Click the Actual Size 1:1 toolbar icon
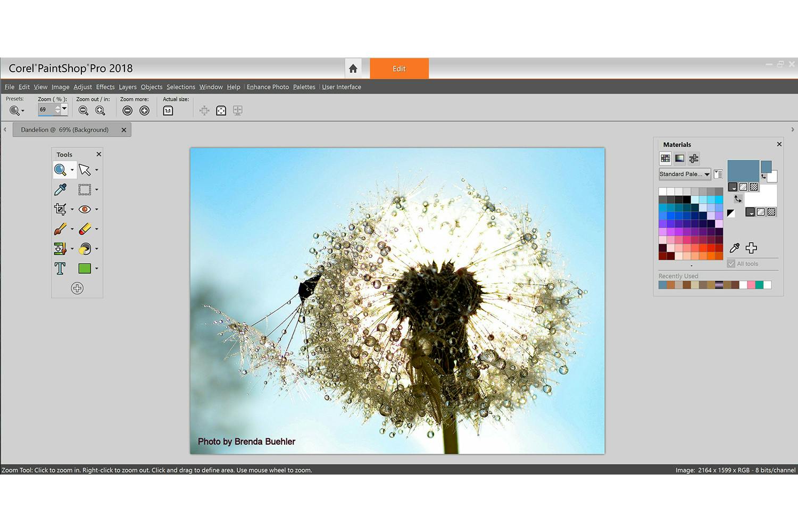The height and width of the screenshot is (532, 798). pyautogui.click(x=169, y=110)
